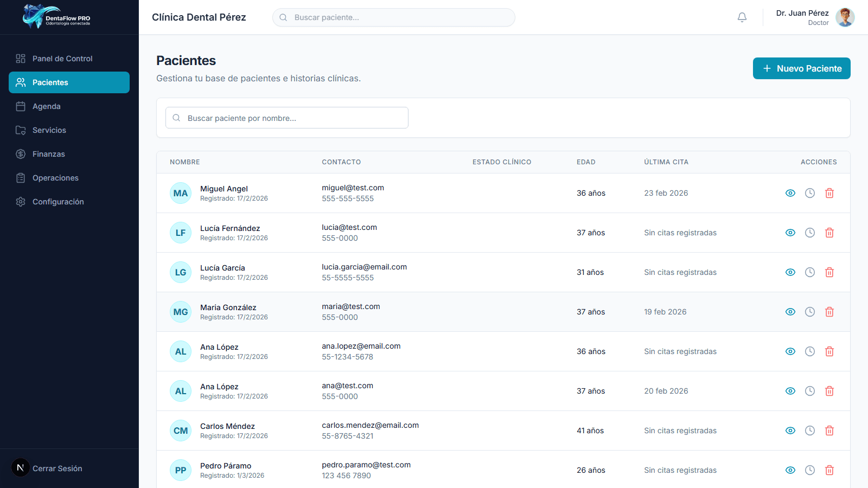
Task: Open the Finanzas menu item
Action: click(x=49, y=154)
